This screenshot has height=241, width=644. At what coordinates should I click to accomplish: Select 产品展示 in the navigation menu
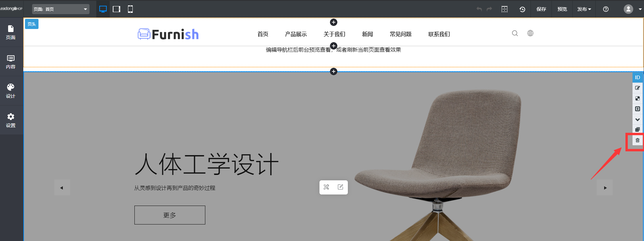296,34
